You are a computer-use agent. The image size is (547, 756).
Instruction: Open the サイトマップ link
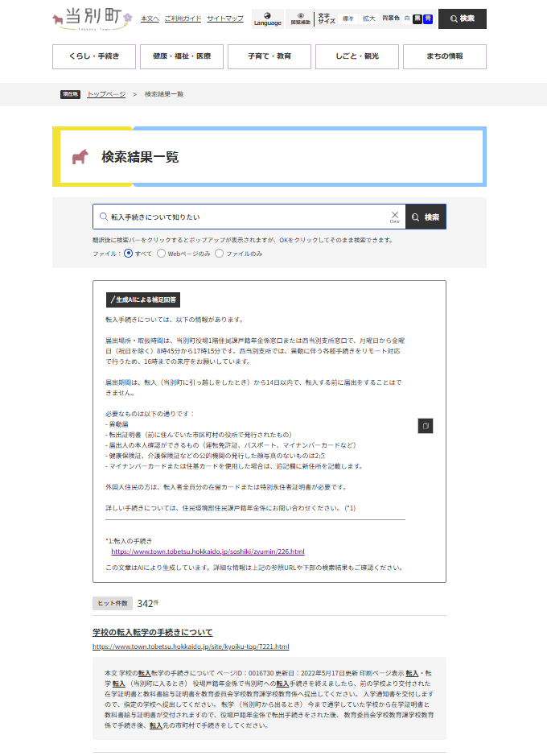(225, 19)
